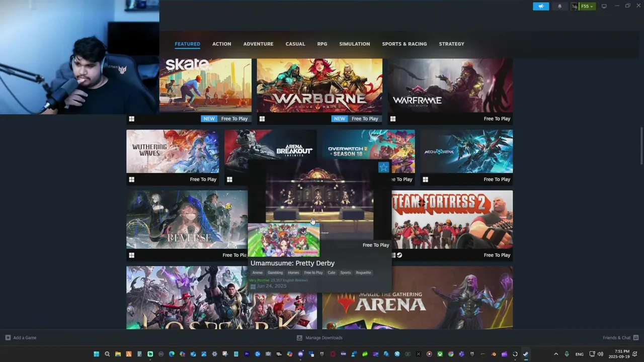Open Steam announcements megaphone button

coord(541,6)
